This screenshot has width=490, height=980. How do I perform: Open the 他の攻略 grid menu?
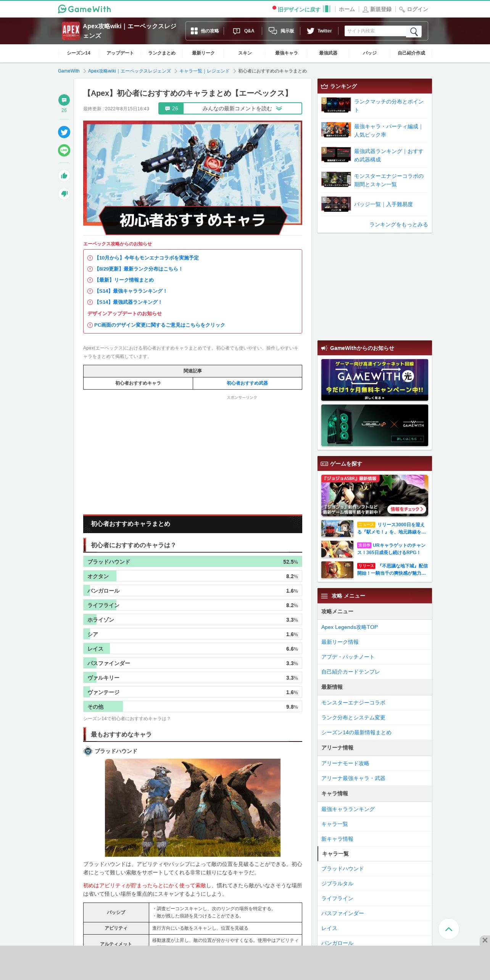(x=205, y=31)
